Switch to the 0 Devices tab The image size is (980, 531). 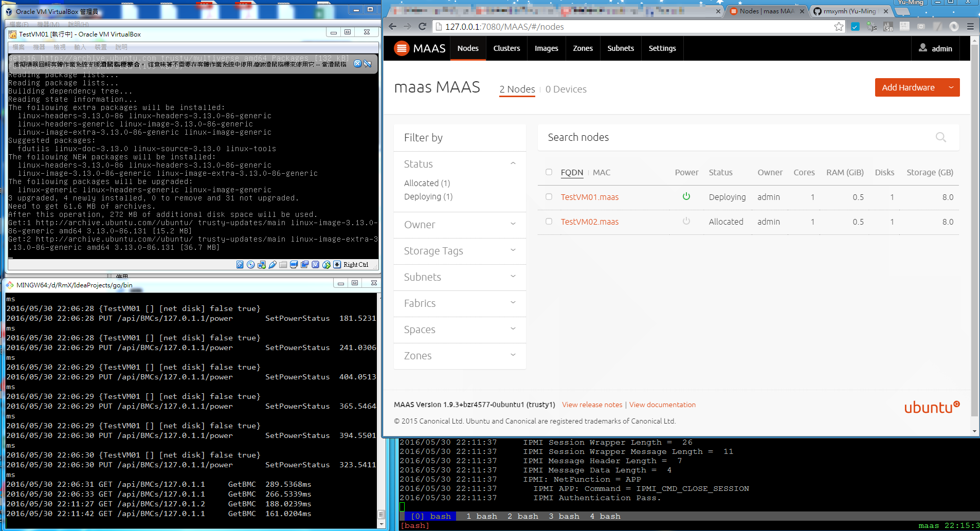(x=566, y=89)
